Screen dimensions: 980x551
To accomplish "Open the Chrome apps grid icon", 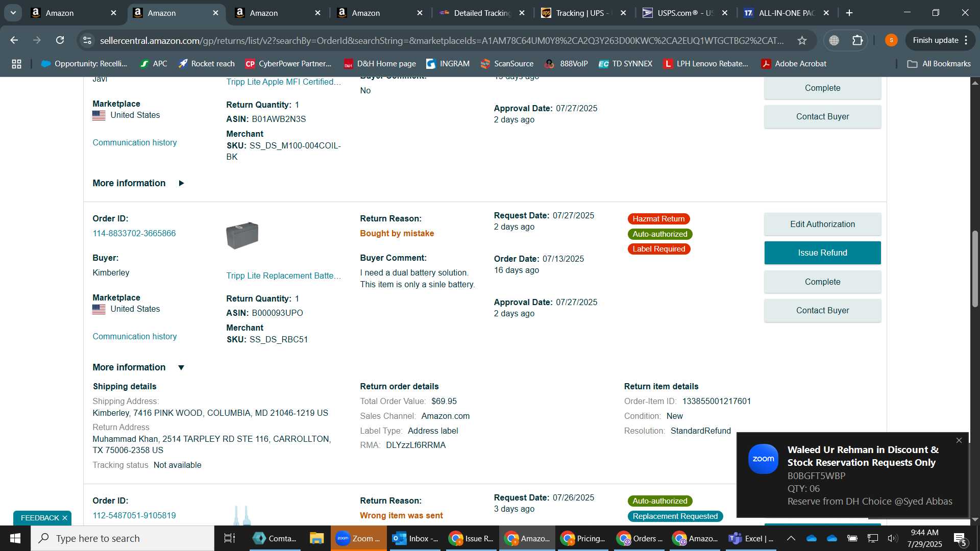I will [16, 64].
